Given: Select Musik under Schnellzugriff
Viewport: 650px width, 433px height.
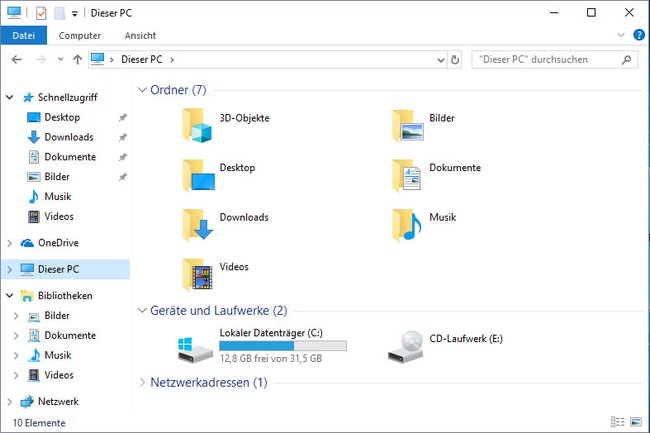Looking at the screenshot, I should coord(58,196).
